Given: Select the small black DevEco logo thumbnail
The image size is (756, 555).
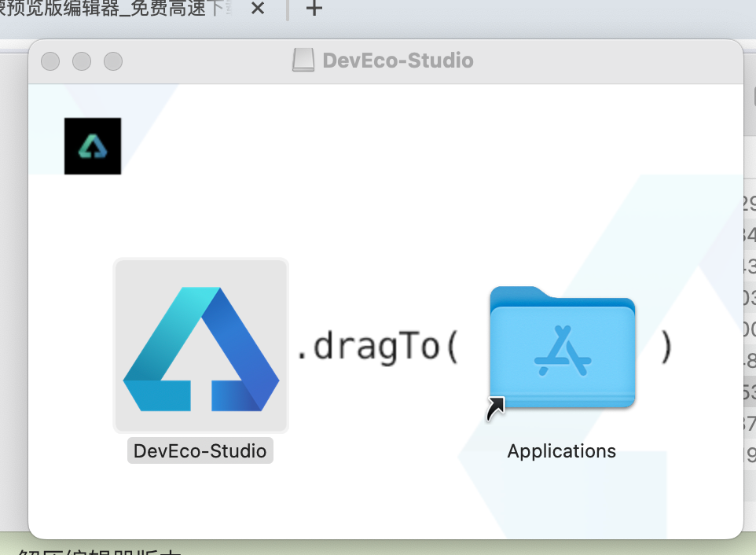Looking at the screenshot, I should point(93,146).
